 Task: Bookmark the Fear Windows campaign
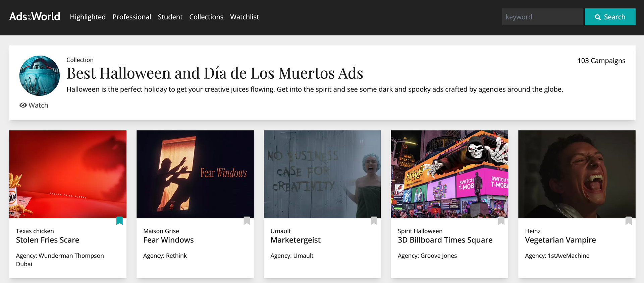(247, 221)
